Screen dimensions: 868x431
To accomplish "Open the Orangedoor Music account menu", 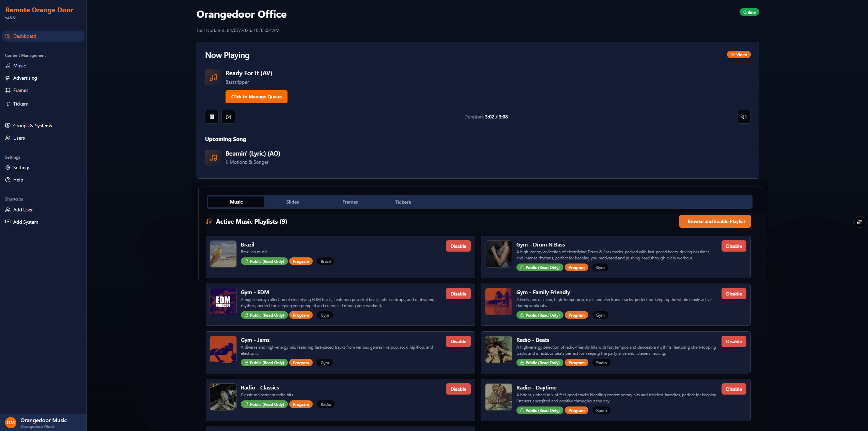I will coord(43,422).
